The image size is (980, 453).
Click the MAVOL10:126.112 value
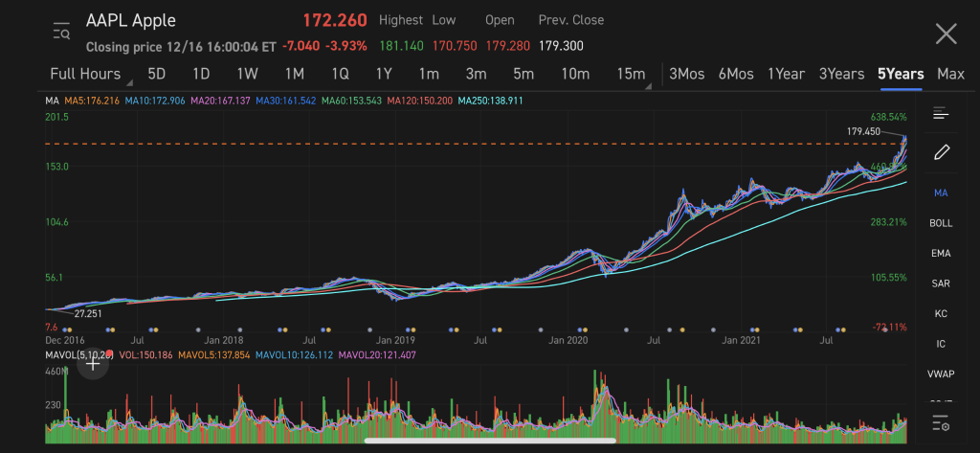tap(294, 355)
